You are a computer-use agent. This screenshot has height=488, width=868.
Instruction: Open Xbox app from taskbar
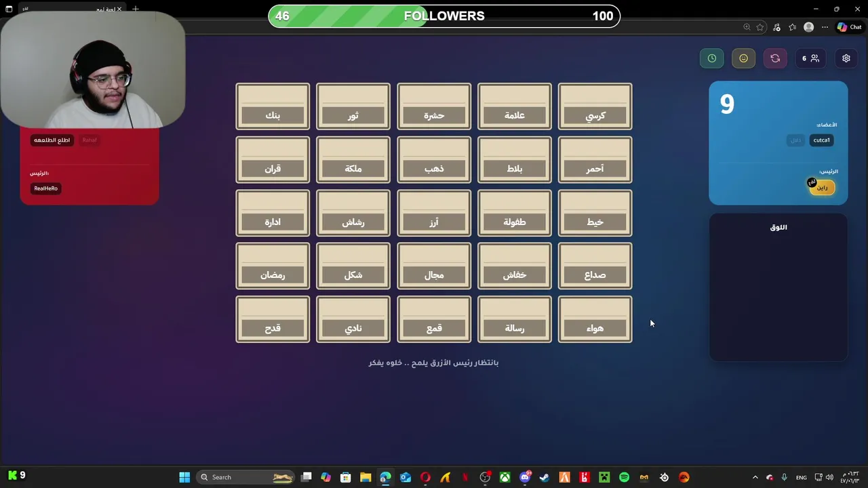(505, 477)
